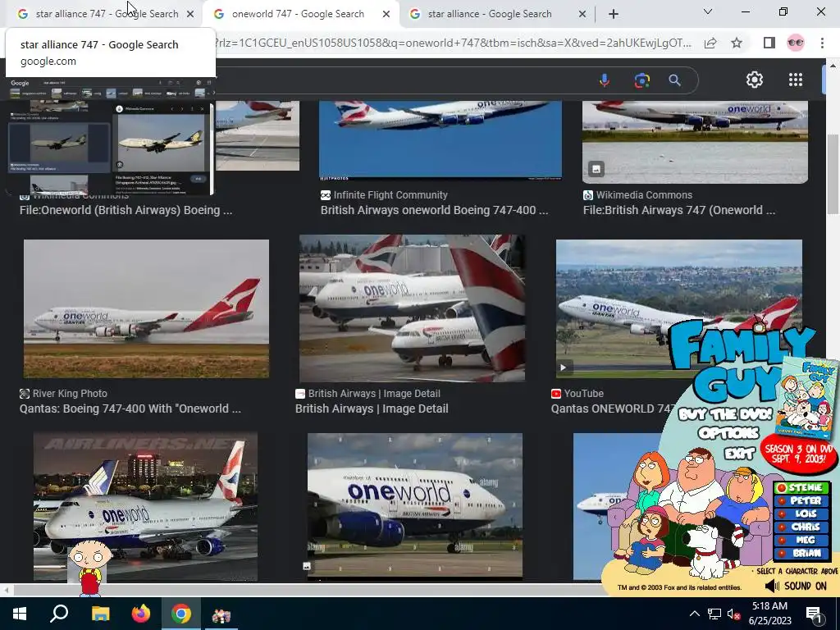Open the taskbar clock showing 5:18 AM

pos(769,614)
